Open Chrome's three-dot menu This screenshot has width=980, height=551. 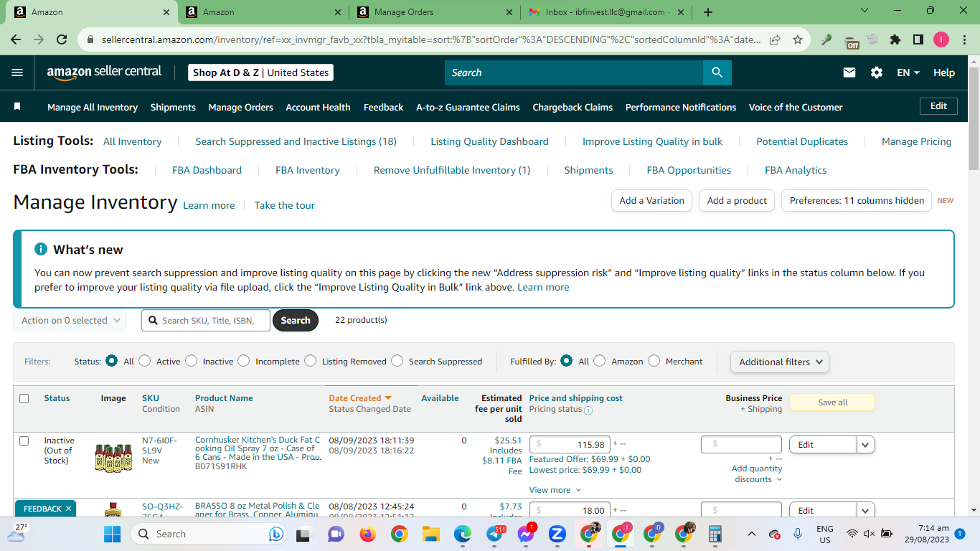tap(963, 40)
